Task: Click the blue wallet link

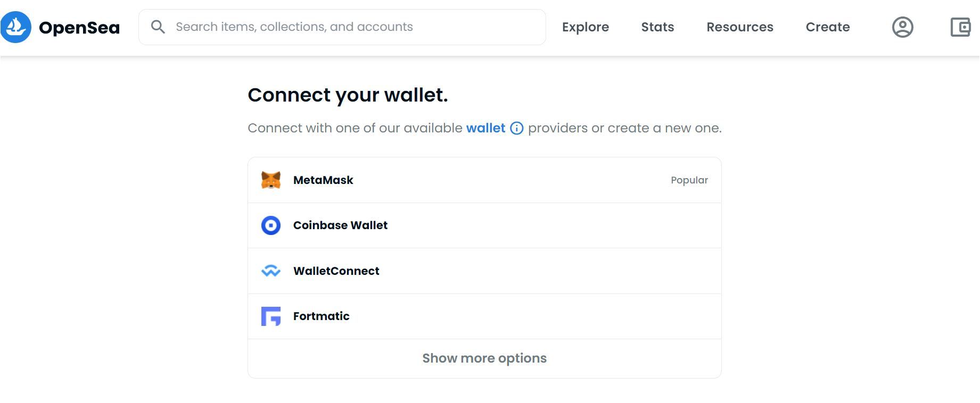Action: 485,128
